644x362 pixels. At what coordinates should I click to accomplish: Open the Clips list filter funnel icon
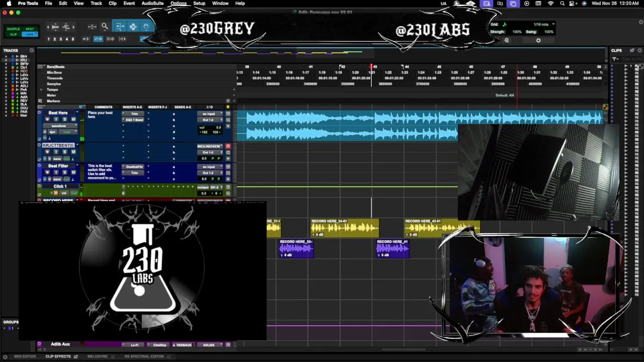[615, 59]
